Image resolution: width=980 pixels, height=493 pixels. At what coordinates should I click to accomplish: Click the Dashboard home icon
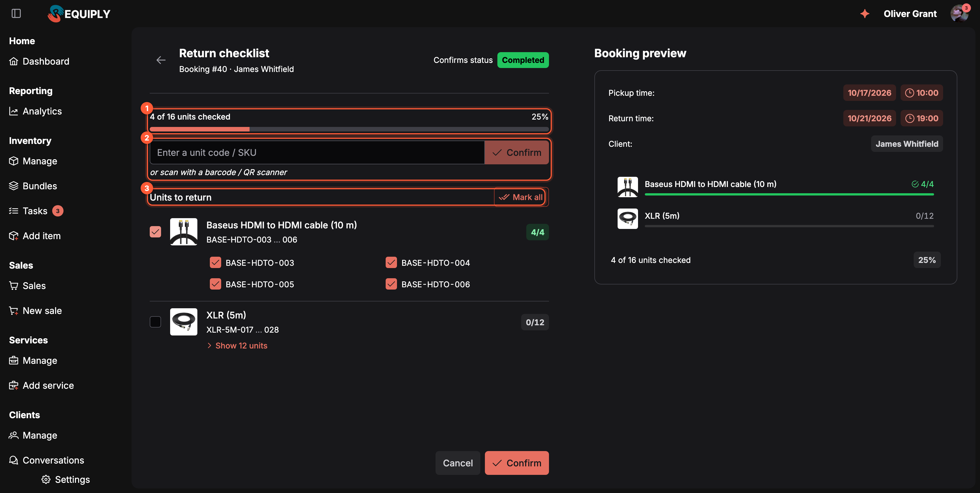(x=14, y=61)
